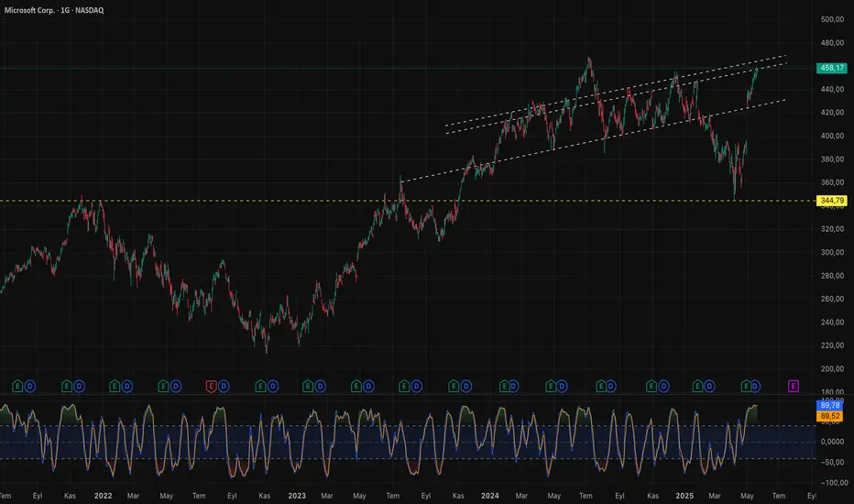
Task: Select the topmost white dashed channel trendline
Action: (616, 91)
